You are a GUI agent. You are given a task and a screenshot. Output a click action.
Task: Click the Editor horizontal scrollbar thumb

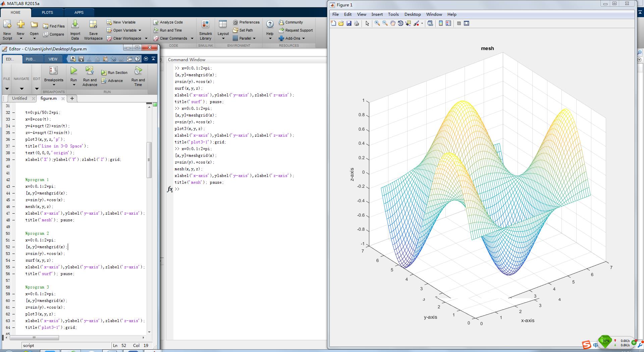pos(34,338)
